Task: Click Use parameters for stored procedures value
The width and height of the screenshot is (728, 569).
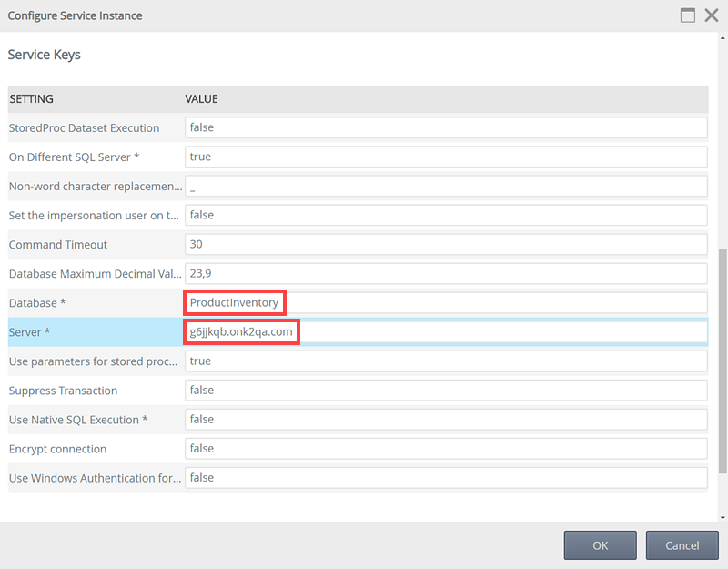Action: point(446,361)
